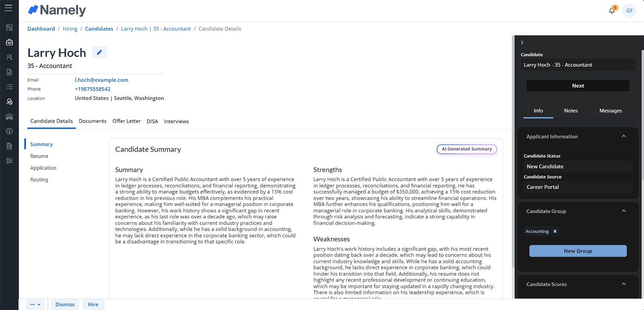644x310 pixels.
Task: Collapse the right candidate side panel
Action: 522,42
